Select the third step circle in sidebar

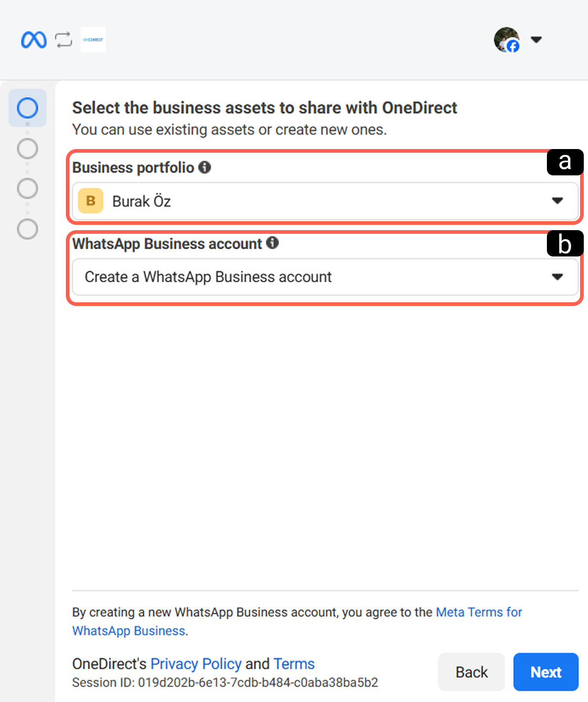coord(27,188)
